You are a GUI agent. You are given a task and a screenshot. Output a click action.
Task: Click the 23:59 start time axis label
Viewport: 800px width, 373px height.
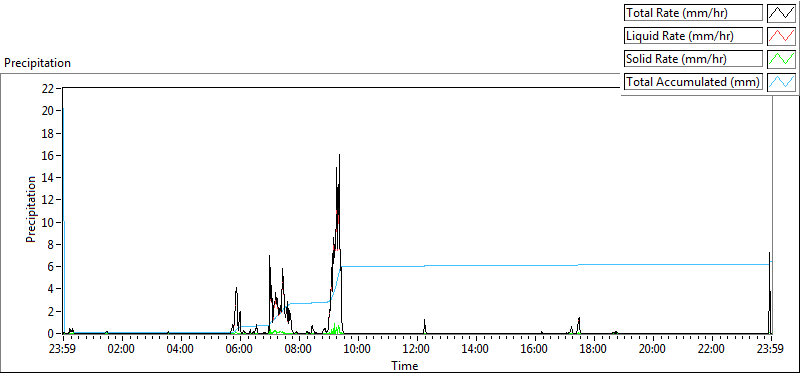(63, 350)
